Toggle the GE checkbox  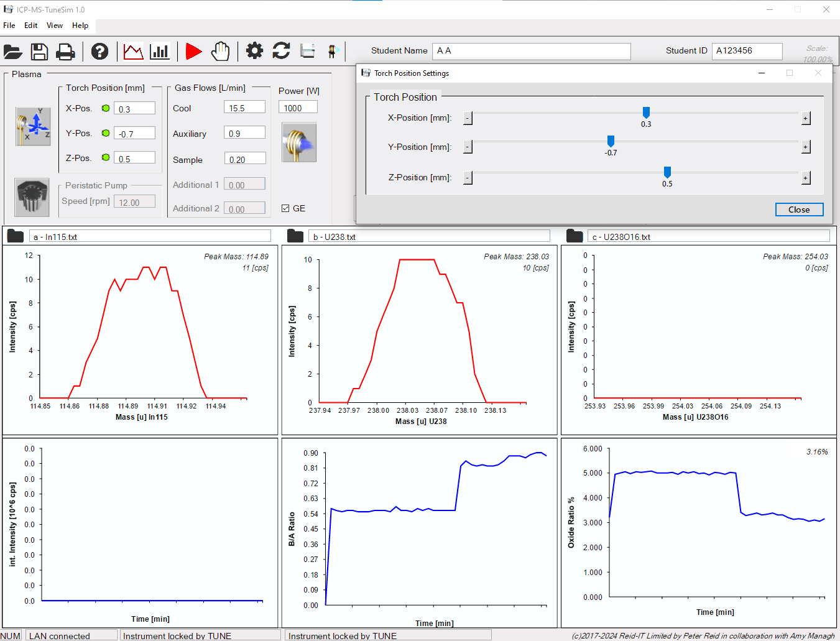click(285, 208)
